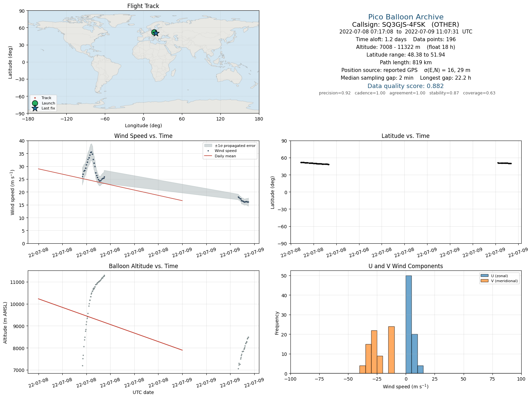The height and width of the screenshot is (398, 532).
Task: Click the ±1σ propagated error legend swatch
Action: [x=208, y=146]
